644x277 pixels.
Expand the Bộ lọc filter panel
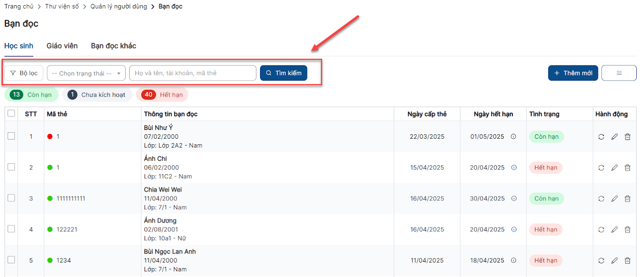pos(24,73)
